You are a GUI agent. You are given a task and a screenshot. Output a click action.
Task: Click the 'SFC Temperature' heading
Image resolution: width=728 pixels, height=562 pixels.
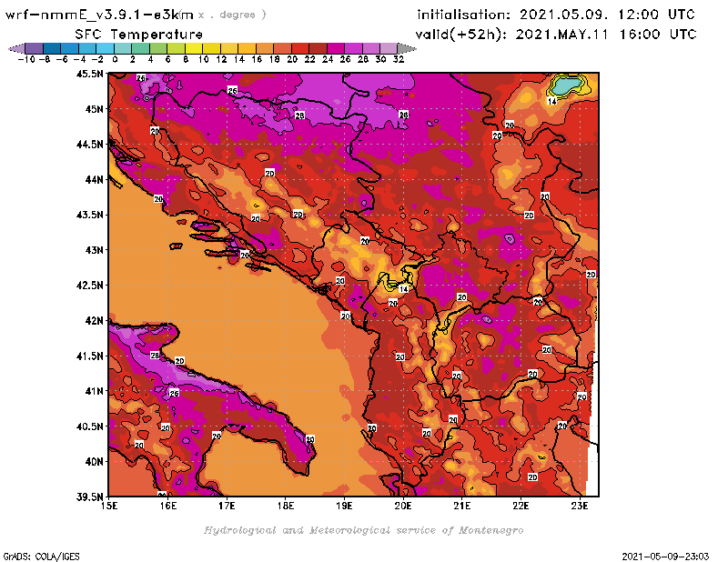139,35
